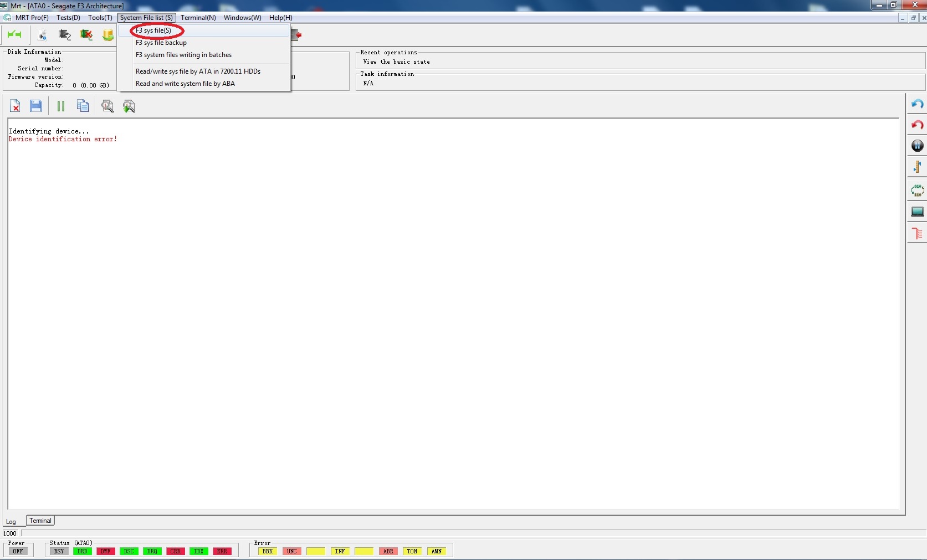Pause using green bars icon

pyautogui.click(x=61, y=106)
